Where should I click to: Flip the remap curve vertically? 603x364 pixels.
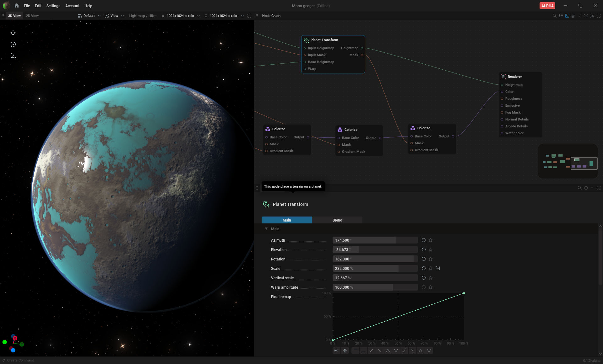345,351
